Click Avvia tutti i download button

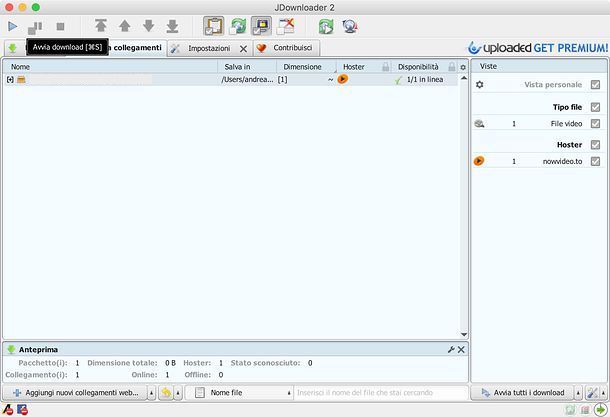point(522,393)
